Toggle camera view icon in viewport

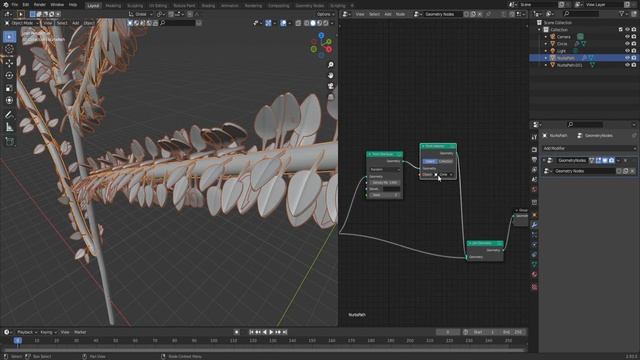point(331,86)
